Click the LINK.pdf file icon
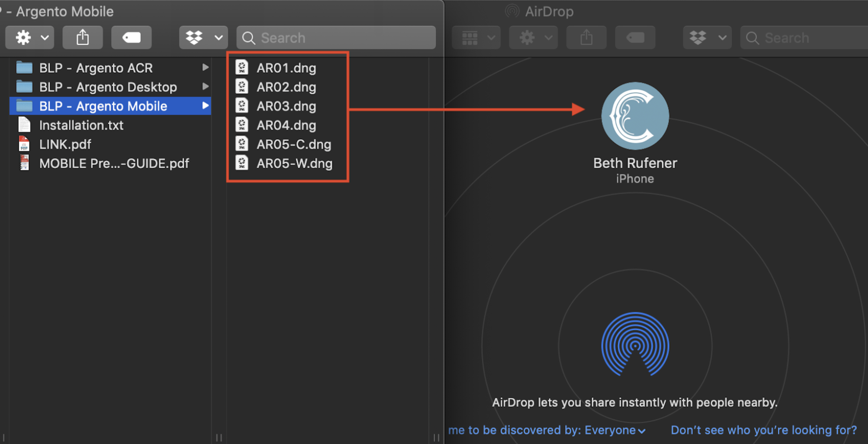 point(24,144)
